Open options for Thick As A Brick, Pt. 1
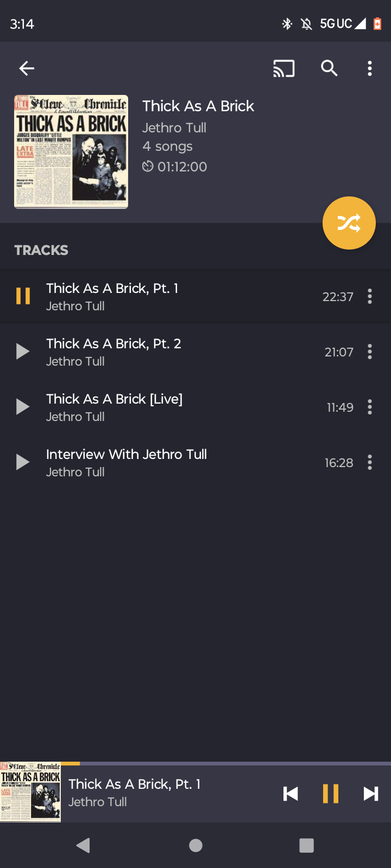Viewport: 391px width, 868px height. pos(370,296)
